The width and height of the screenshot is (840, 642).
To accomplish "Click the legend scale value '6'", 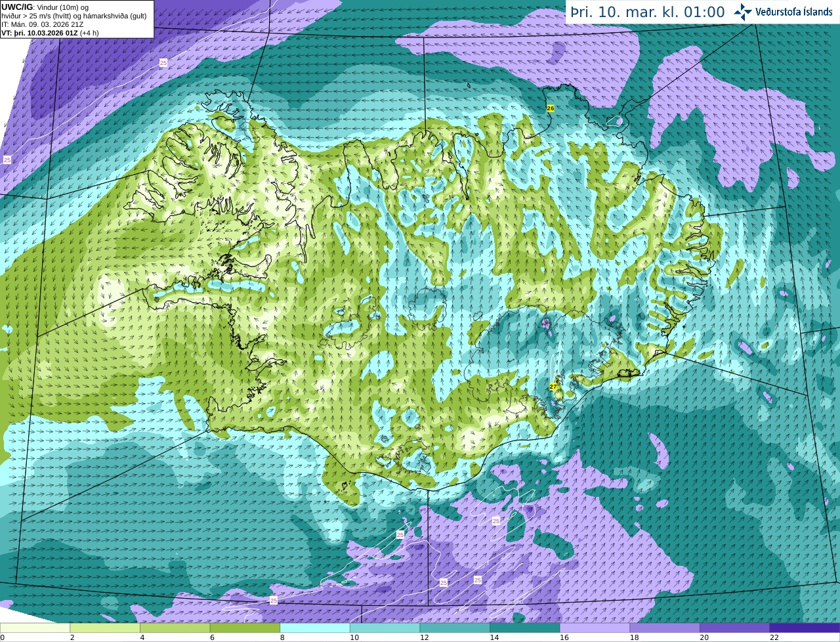I will pos(213,637).
